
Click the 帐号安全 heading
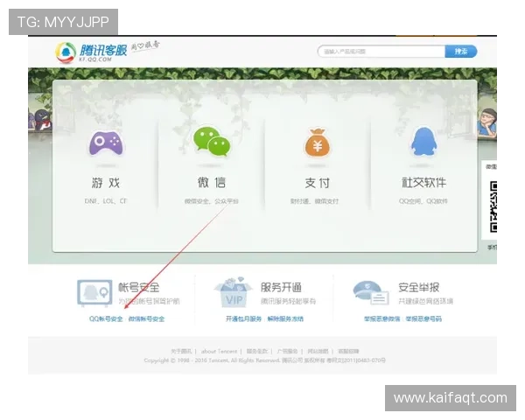click(x=138, y=287)
